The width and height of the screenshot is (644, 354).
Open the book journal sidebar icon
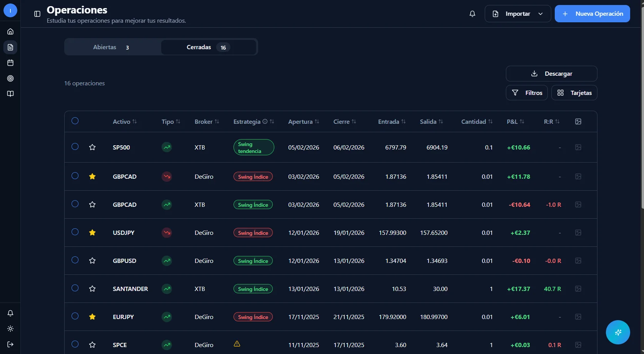point(10,94)
